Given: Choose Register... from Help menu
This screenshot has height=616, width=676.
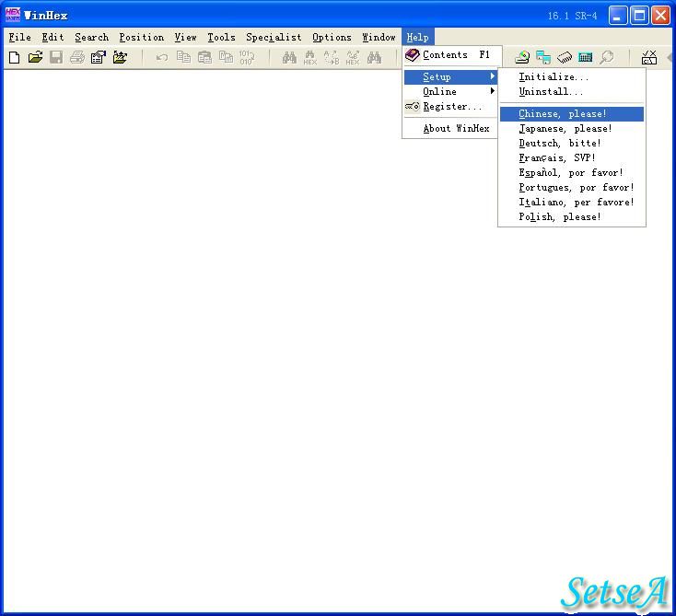Looking at the screenshot, I should 450,107.
